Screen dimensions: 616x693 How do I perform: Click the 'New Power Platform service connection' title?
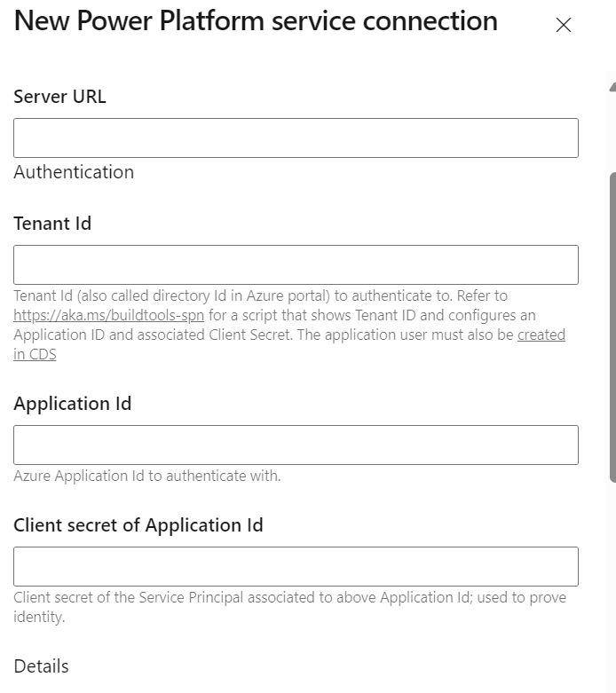(256, 20)
